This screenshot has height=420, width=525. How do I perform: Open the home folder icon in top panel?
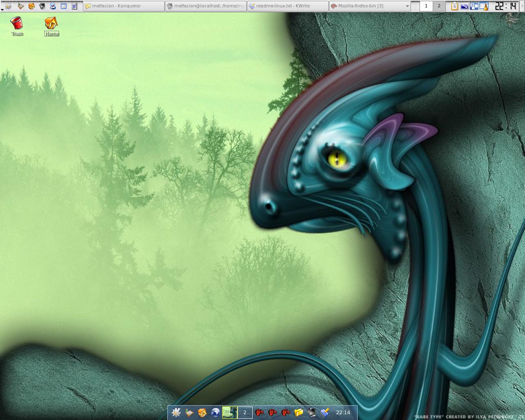(31, 6)
